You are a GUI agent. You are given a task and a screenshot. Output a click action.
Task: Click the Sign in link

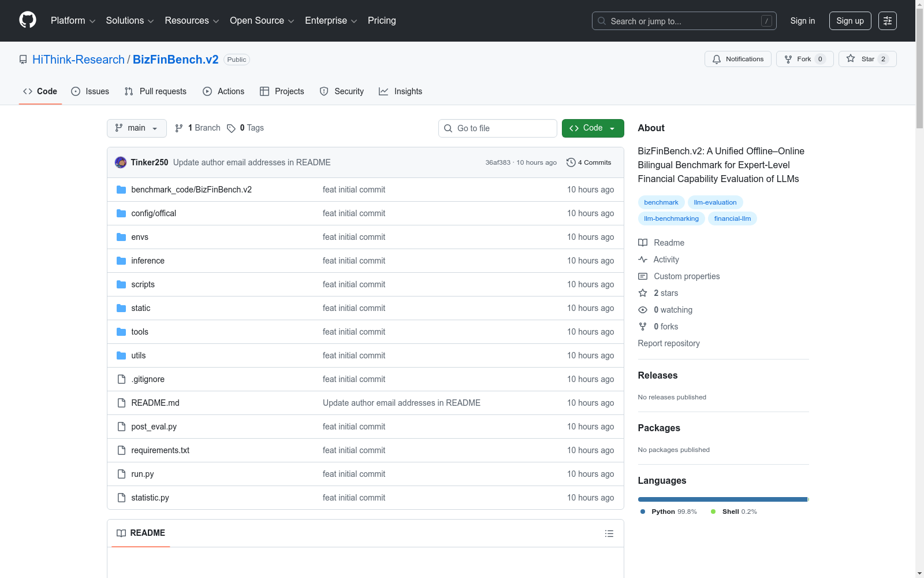(x=803, y=21)
